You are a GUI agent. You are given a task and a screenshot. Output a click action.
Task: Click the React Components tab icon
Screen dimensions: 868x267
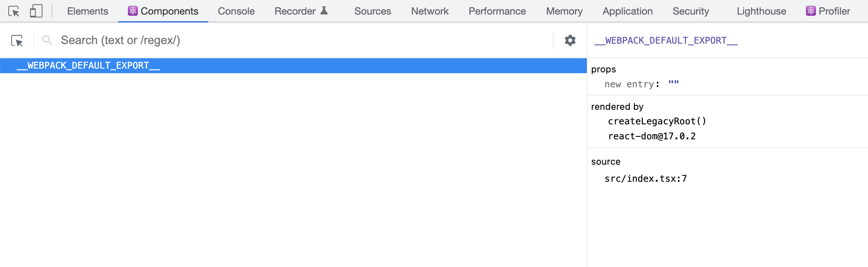point(132,11)
